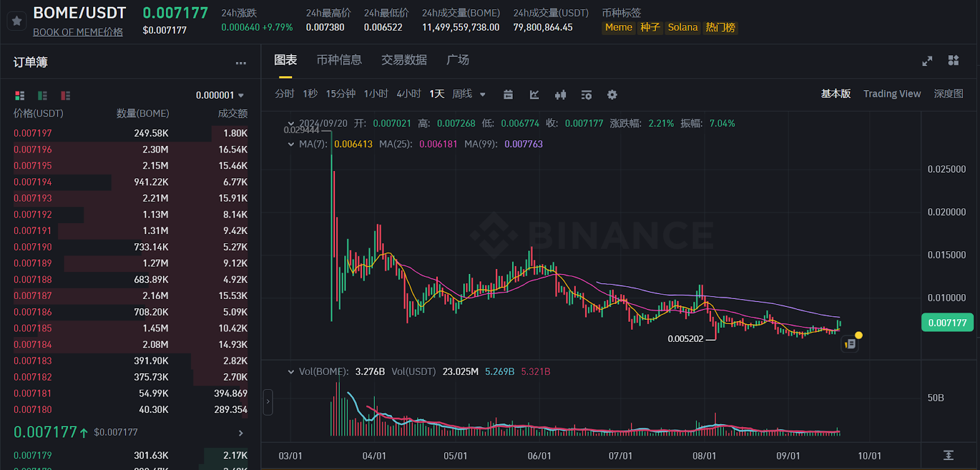Click the 数量(BOME) column header

[143, 114]
